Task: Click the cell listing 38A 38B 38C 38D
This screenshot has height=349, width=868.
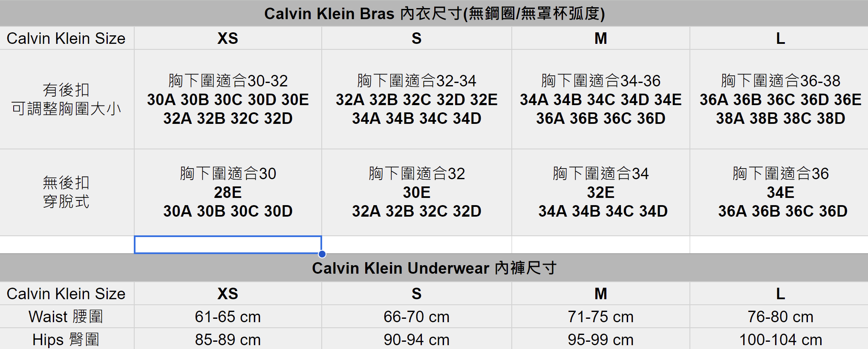Action: coord(779,99)
